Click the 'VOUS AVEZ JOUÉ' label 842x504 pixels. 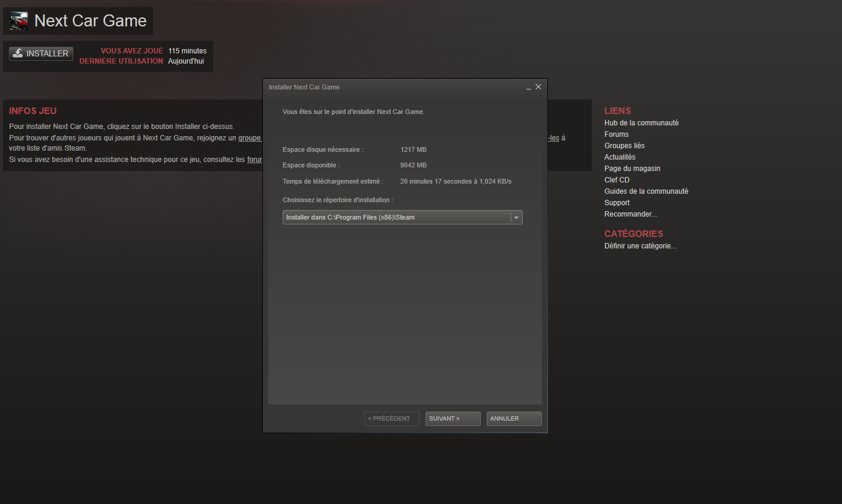[x=132, y=51]
